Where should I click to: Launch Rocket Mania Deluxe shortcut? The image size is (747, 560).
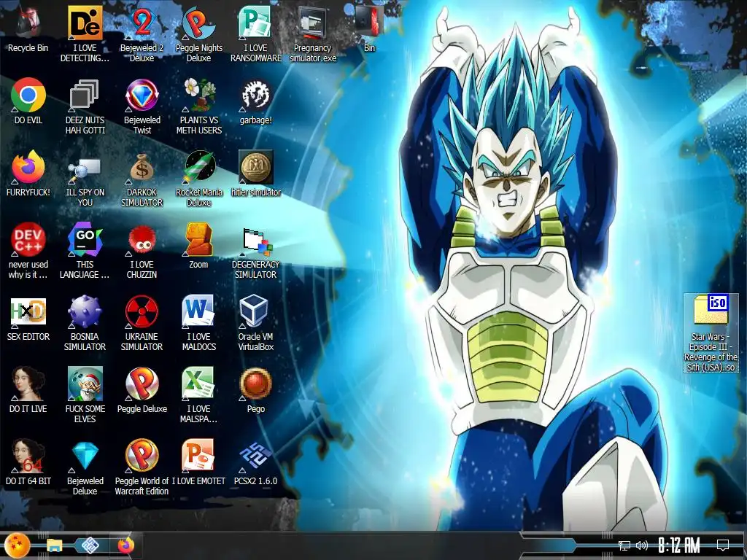[198, 178]
